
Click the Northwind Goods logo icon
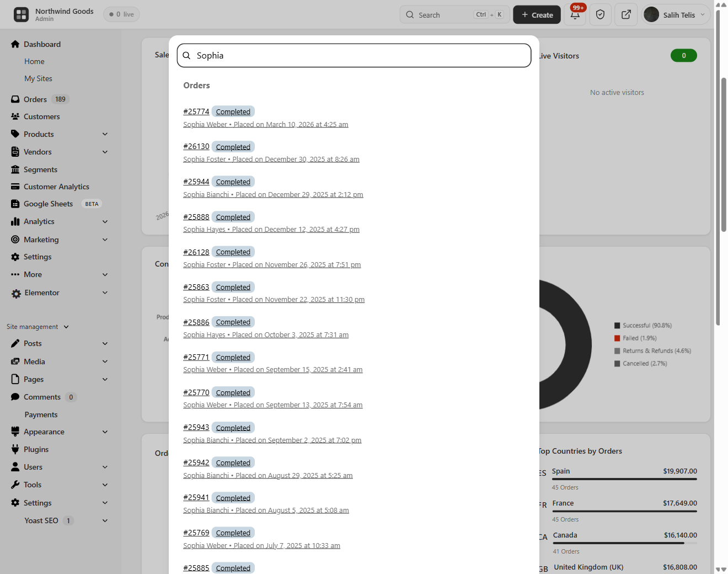21,15
